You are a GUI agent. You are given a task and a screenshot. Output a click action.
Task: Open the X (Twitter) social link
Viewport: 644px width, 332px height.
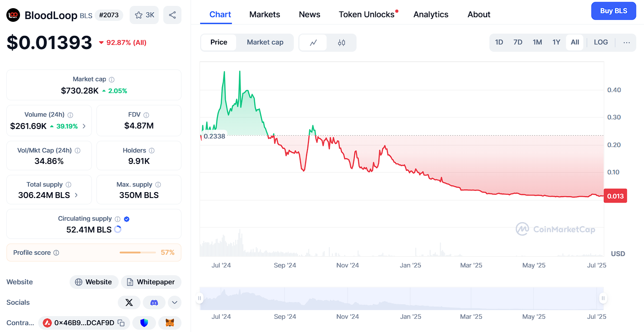(129, 302)
